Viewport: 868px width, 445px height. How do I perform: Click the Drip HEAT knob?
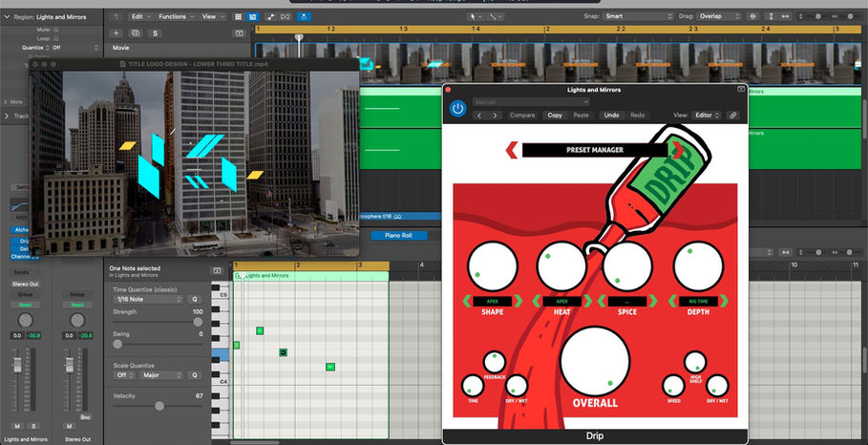click(561, 266)
